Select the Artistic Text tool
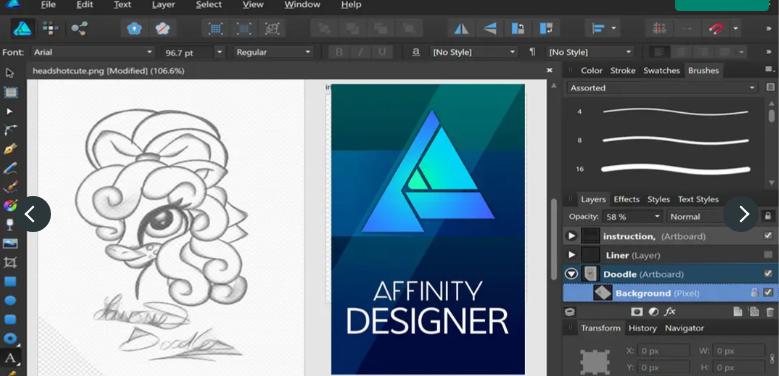This screenshot has height=376, width=779. pos(10,358)
